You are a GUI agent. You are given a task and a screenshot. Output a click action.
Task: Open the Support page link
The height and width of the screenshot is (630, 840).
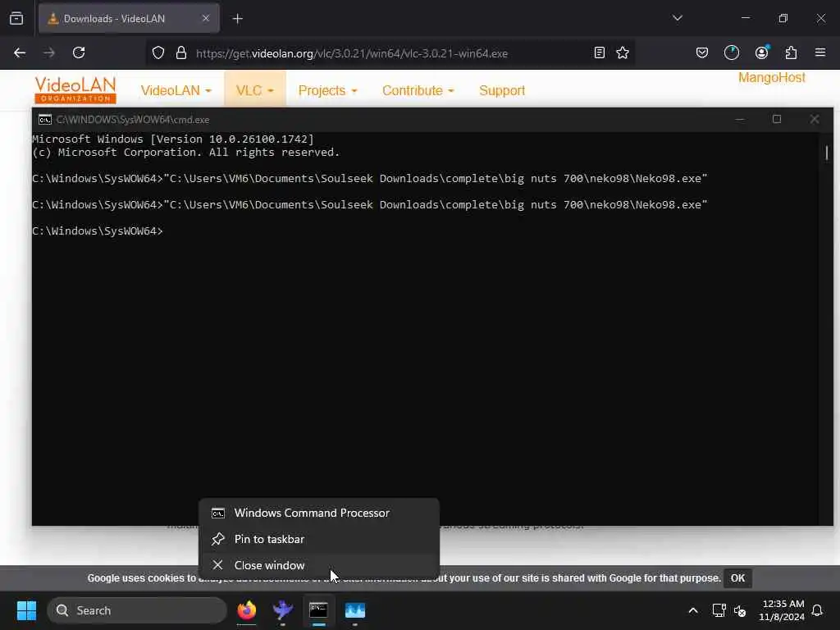502,90
